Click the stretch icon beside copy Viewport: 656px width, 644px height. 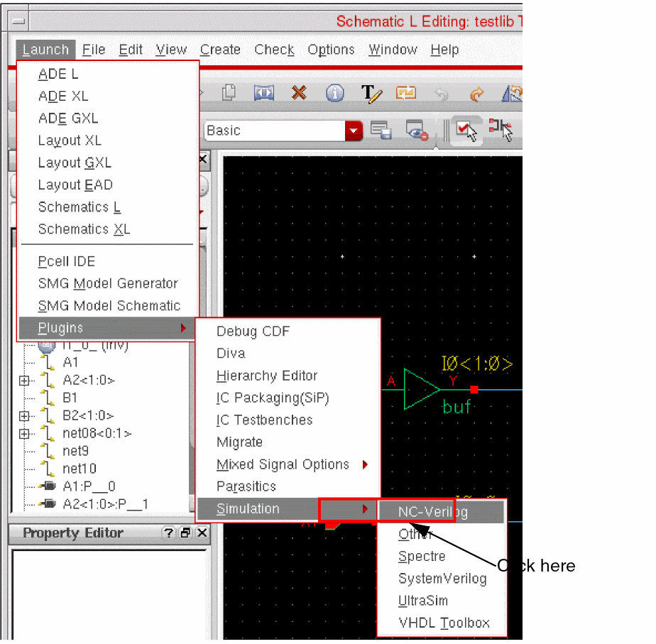pos(264,93)
